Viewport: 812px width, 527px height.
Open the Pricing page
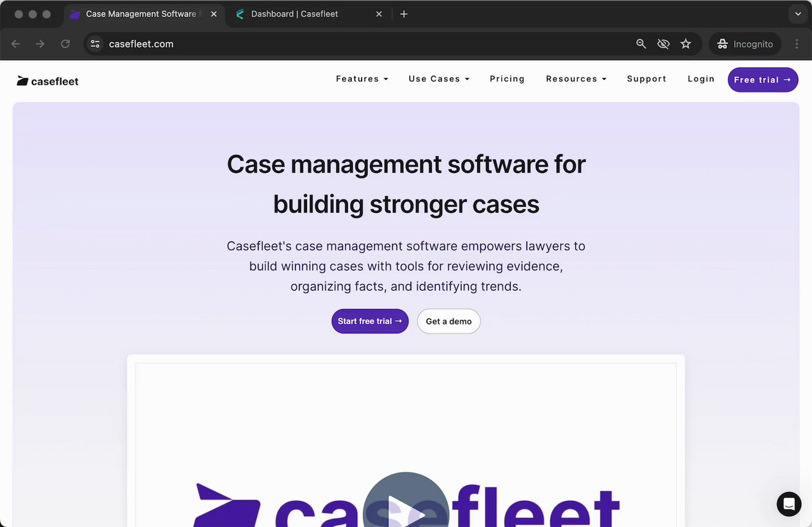click(x=507, y=79)
